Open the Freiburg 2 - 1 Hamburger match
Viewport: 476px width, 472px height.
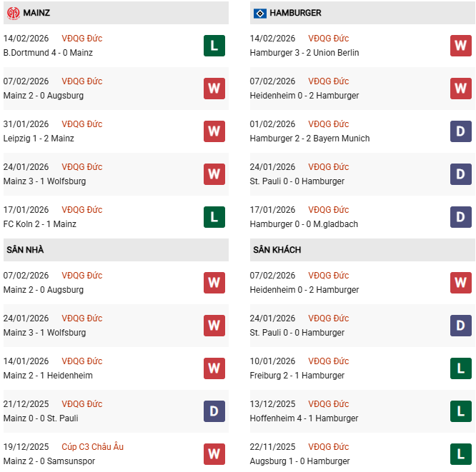pos(297,376)
